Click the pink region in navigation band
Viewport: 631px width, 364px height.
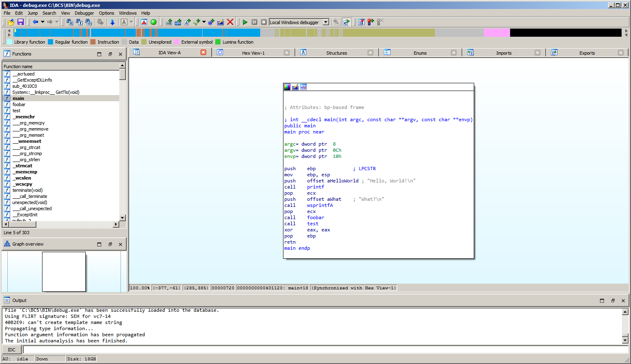(x=497, y=33)
